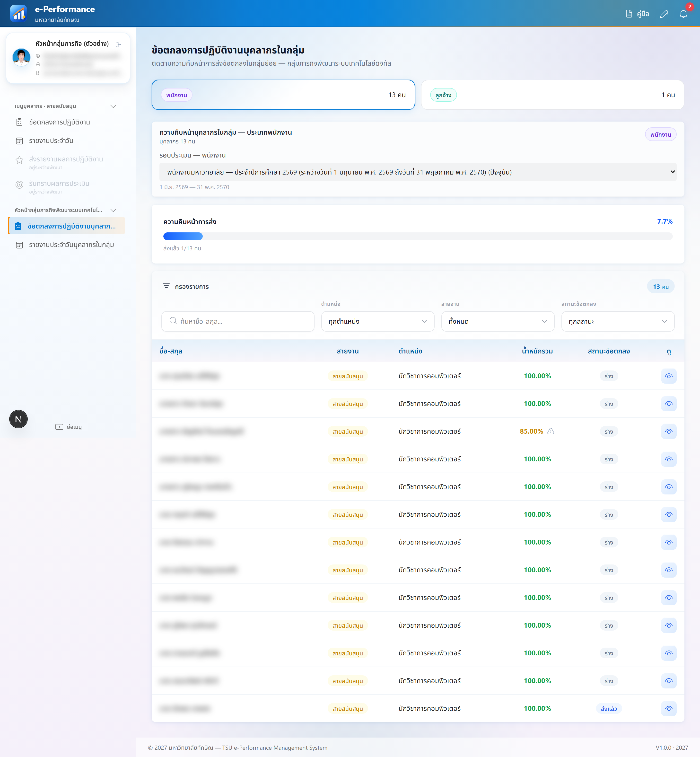700x757 pixels.
Task: Open notifications bell with 2 badge
Action: 683,14
